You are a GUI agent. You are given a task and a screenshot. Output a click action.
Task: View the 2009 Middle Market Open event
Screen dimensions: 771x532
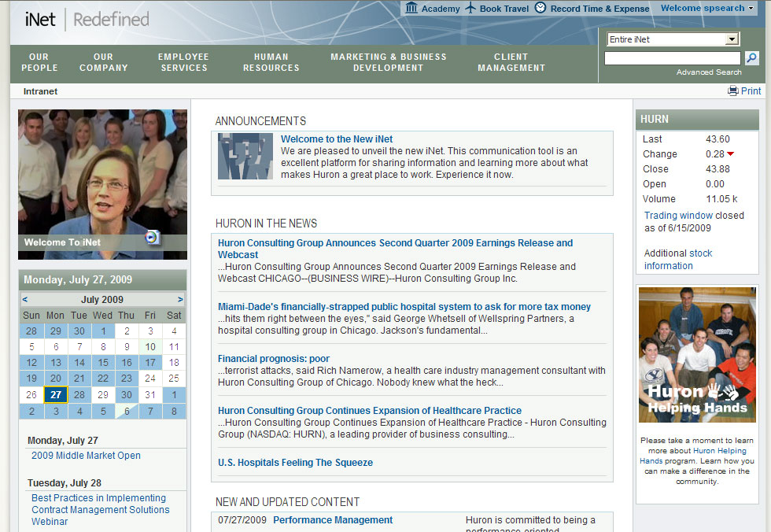point(85,455)
